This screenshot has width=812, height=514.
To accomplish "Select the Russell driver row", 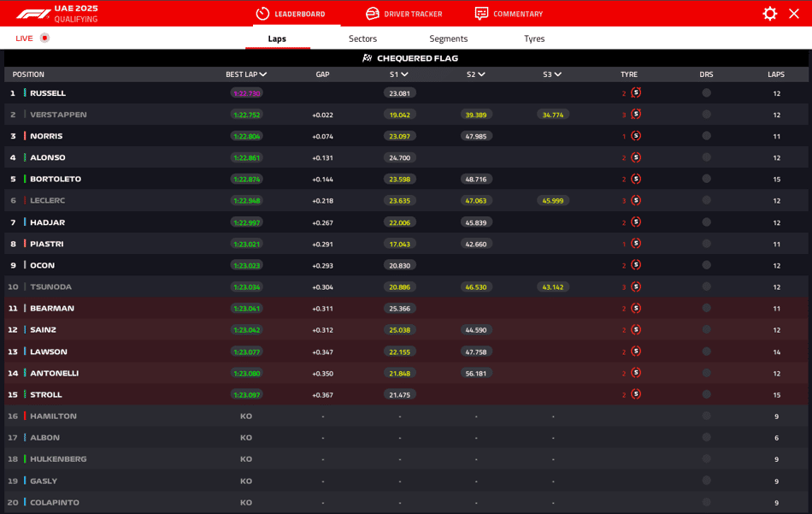I will point(406,92).
